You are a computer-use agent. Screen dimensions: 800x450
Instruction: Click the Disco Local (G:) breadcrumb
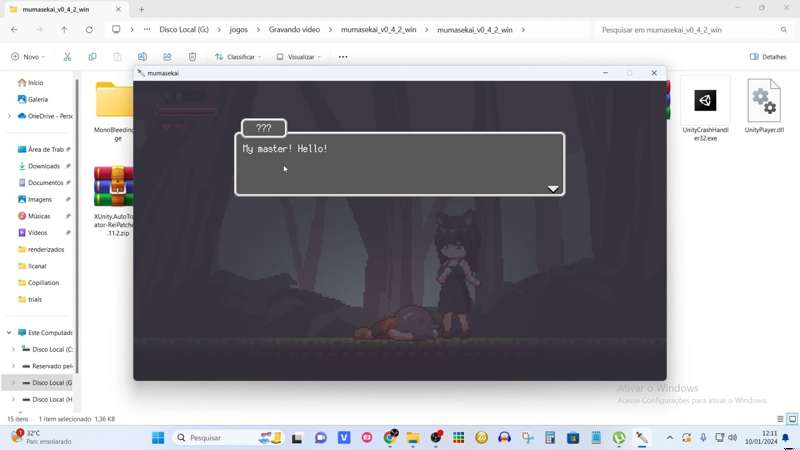pos(184,30)
